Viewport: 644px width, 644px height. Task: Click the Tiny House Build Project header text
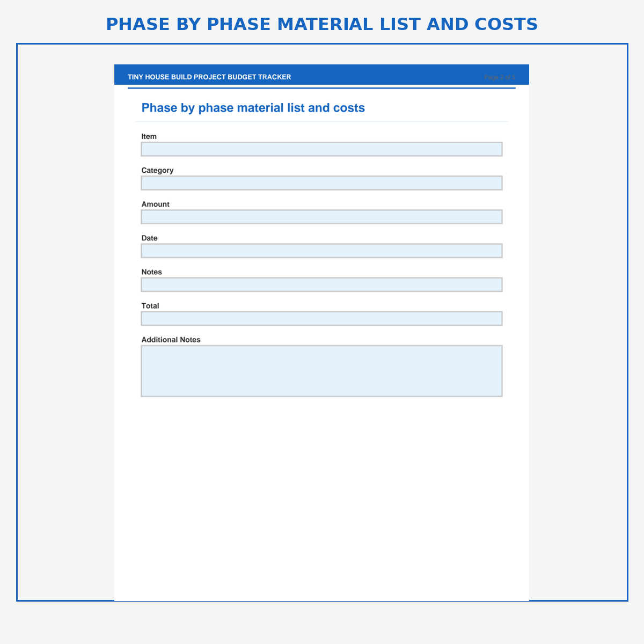[209, 77]
